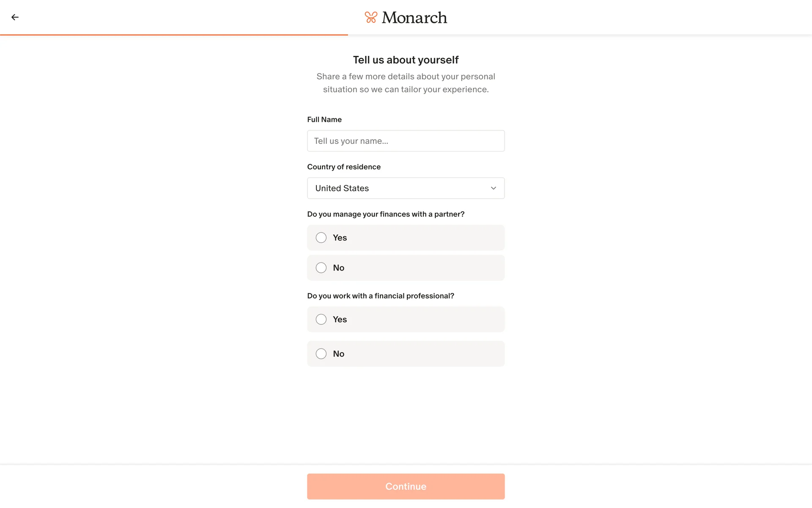Viewport: 812px width, 508px height.
Task: Click the orange filled progress bar segment
Action: (173, 35)
